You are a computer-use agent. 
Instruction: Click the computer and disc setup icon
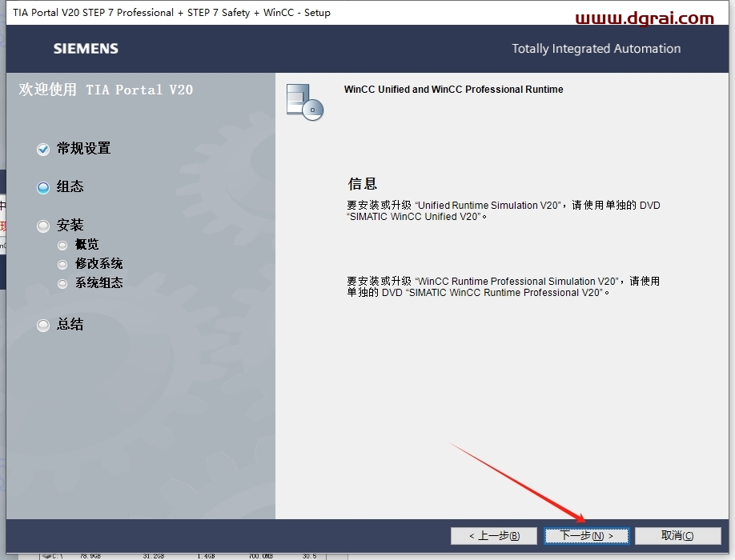click(x=305, y=102)
